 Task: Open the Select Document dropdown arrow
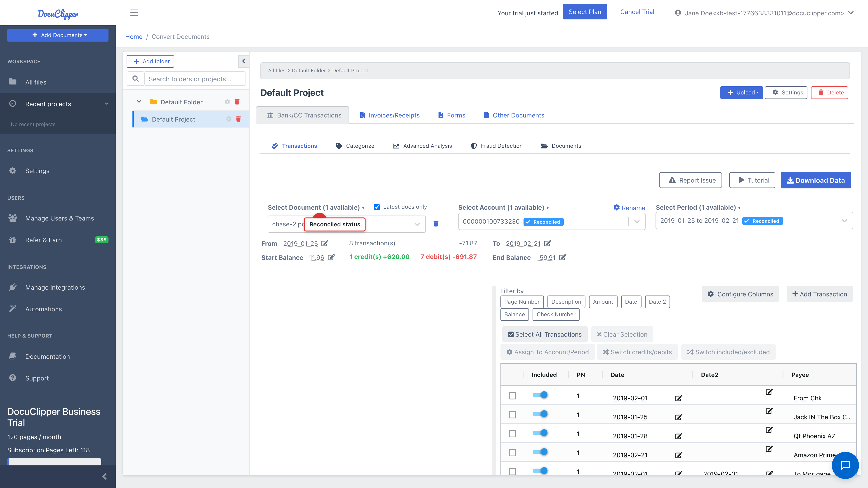[x=417, y=224]
